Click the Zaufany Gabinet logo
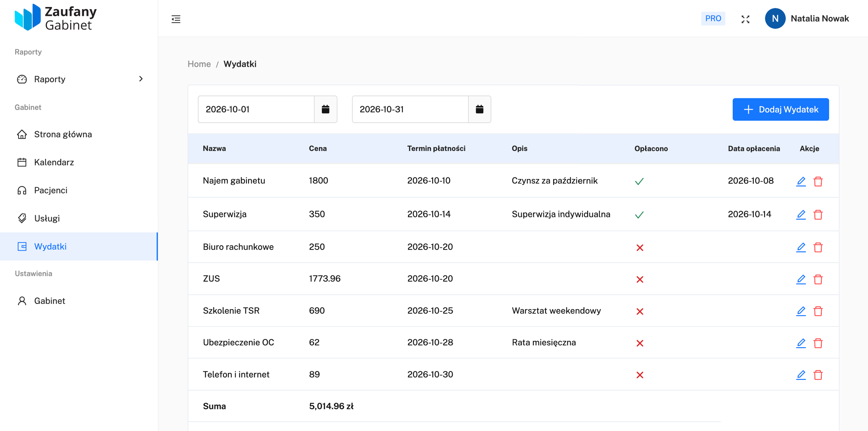Image resolution: width=868 pixels, height=431 pixels. click(55, 17)
